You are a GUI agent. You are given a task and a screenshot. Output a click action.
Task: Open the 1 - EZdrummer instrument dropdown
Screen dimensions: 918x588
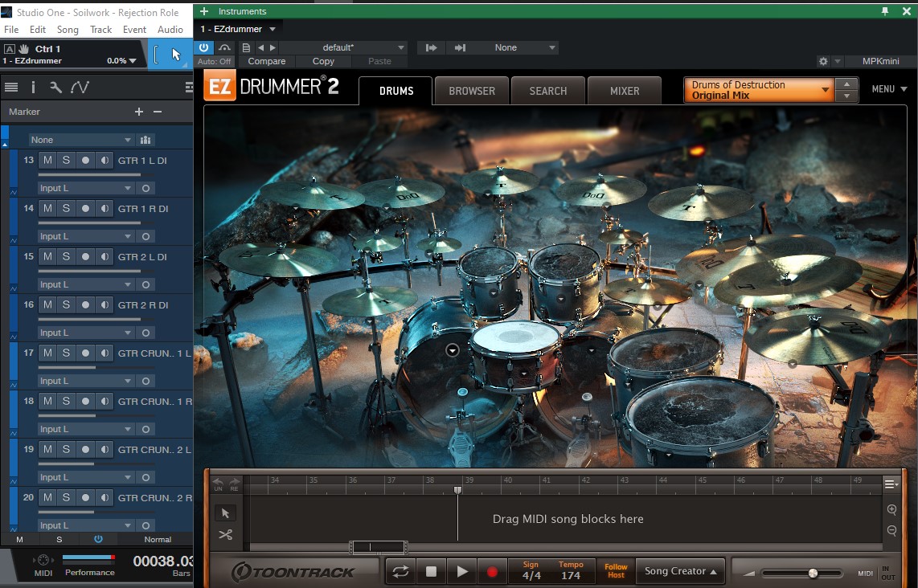pyautogui.click(x=238, y=29)
